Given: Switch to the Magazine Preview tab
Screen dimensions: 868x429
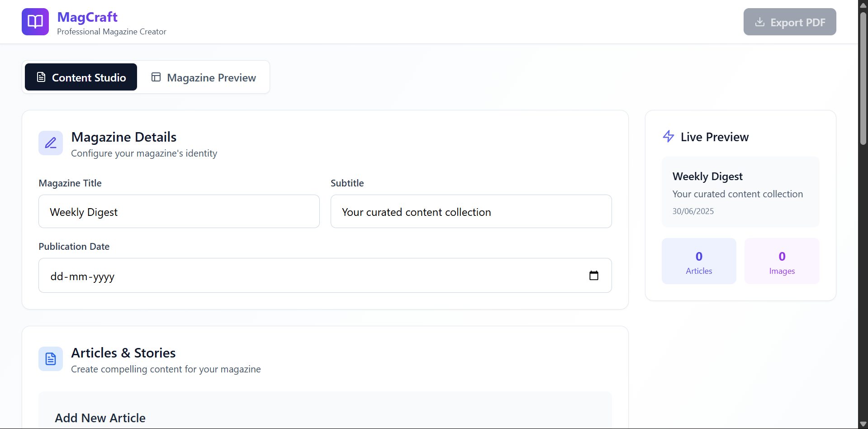Looking at the screenshot, I should (x=204, y=77).
